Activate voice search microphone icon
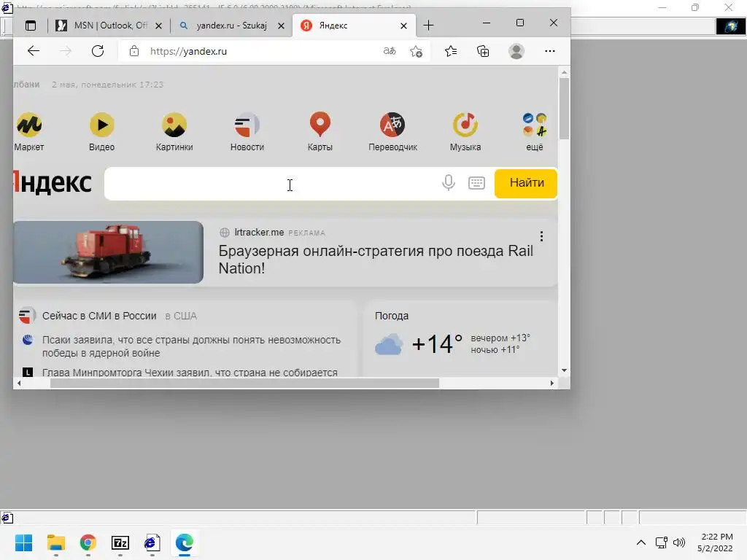This screenshot has height=560, width=747. point(449,183)
